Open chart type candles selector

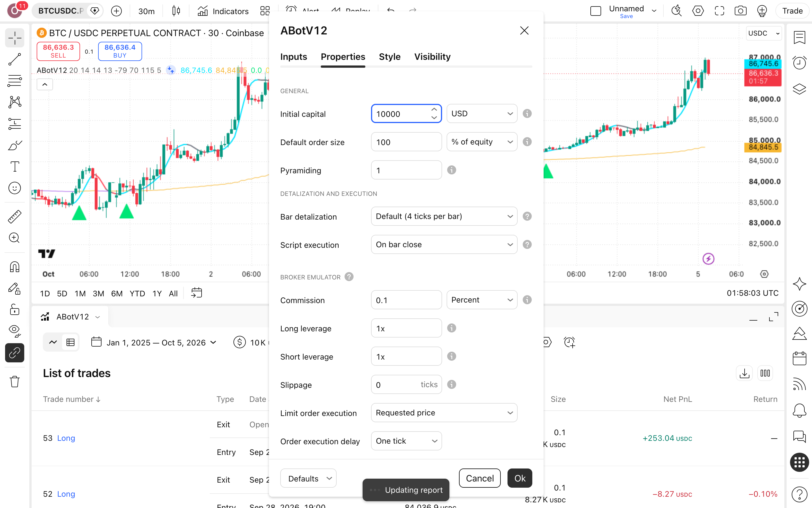click(176, 11)
